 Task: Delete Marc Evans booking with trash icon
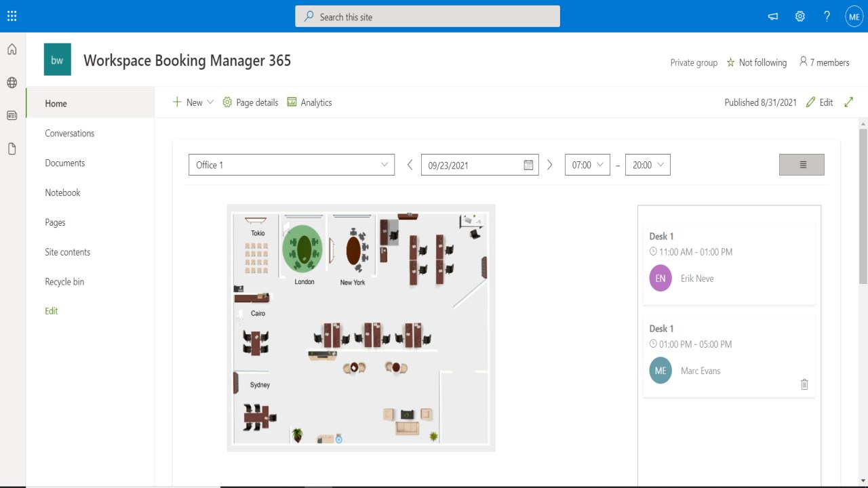(x=804, y=384)
